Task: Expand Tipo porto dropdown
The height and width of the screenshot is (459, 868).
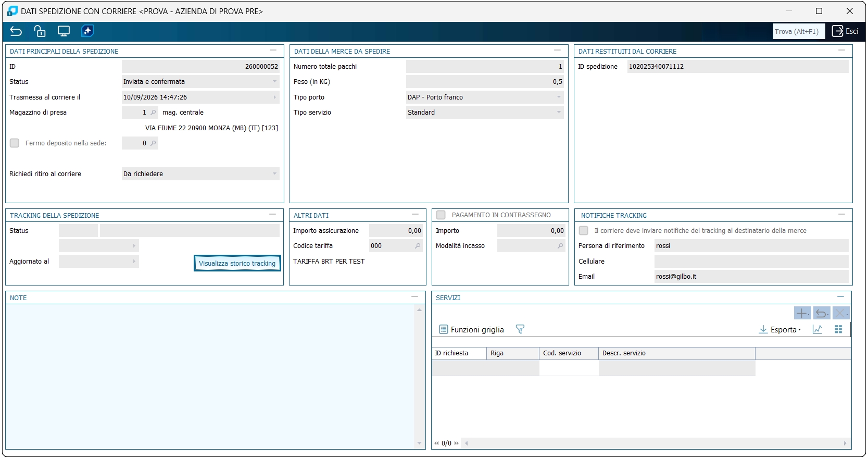Action: click(485, 97)
